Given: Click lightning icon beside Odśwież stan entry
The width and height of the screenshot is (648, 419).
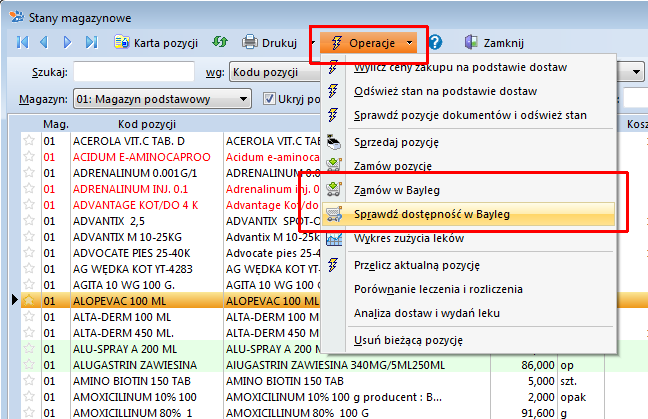Looking at the screenshot, I should pos(333,91).
